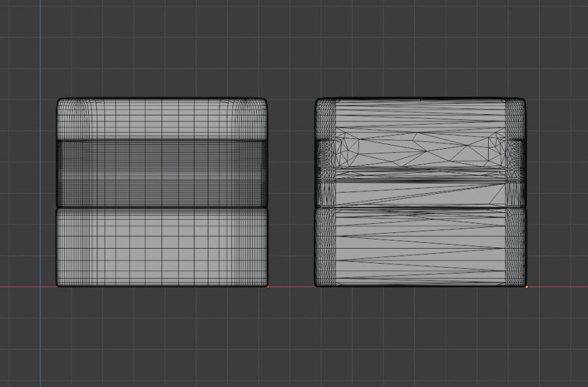Click where the blue and red axes intersect

(41, 286)
